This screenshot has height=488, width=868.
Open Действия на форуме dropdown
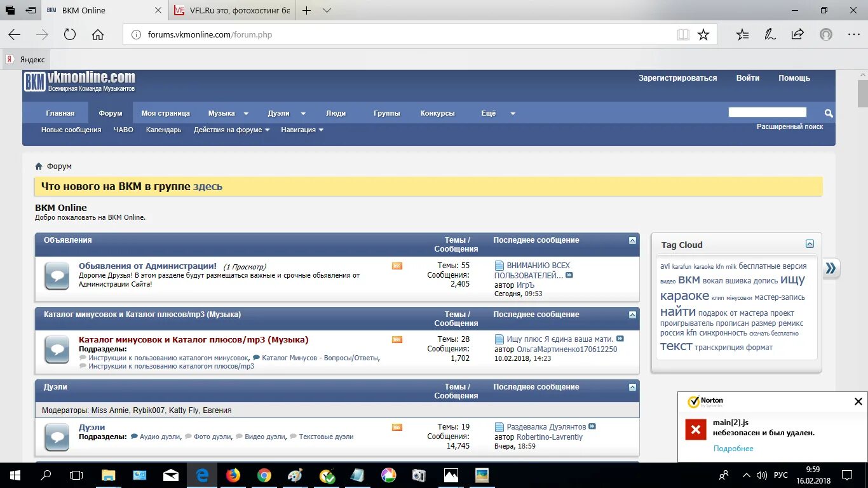point(232,130)
